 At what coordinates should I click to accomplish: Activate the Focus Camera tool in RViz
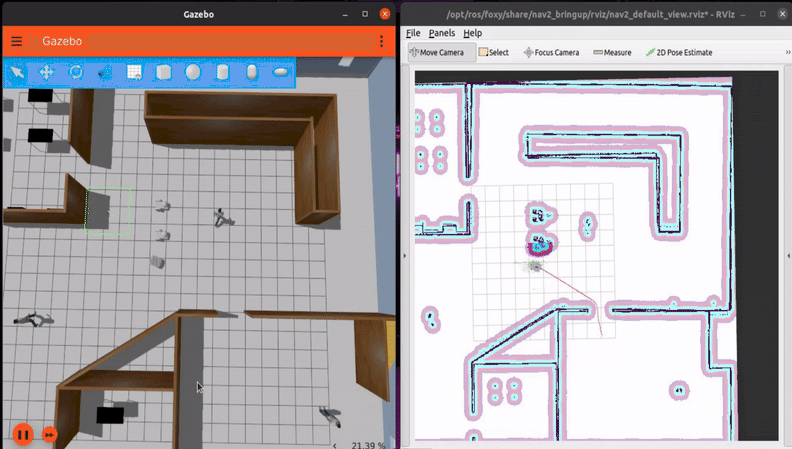[x=552, y=53]
